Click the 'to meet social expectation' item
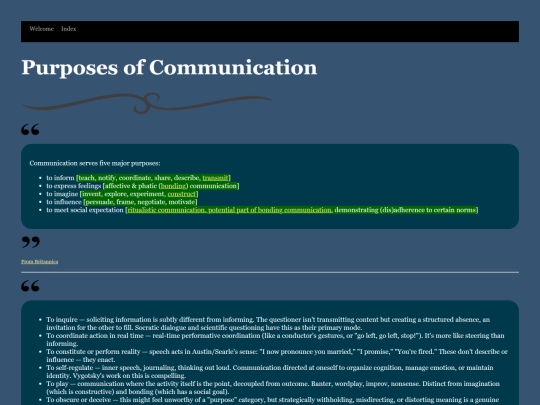The image size is (540, 405). point(262,210)
